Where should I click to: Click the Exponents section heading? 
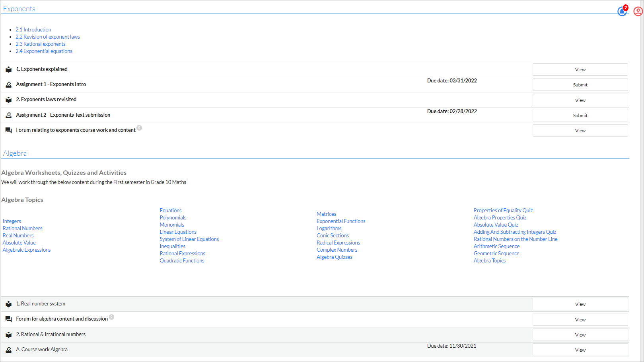[x=19, y=9]
